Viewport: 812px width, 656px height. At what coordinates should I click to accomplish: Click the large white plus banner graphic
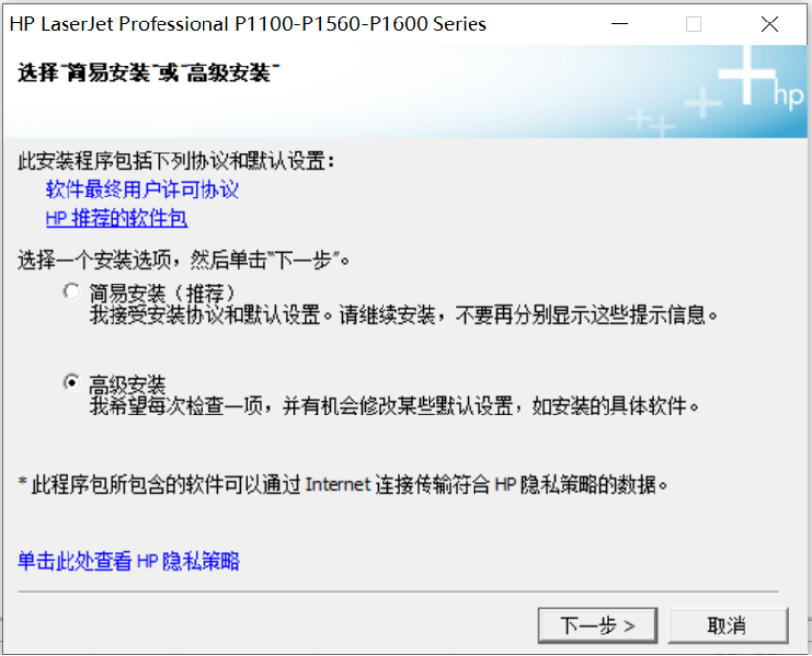pos(746,75)
